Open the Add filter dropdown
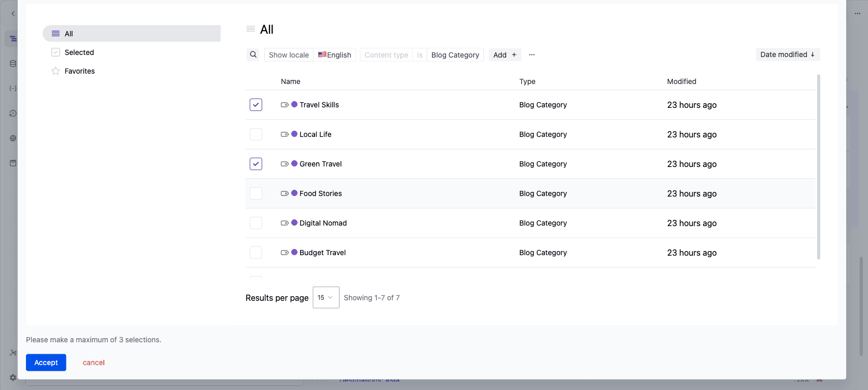 coord(505,55)
